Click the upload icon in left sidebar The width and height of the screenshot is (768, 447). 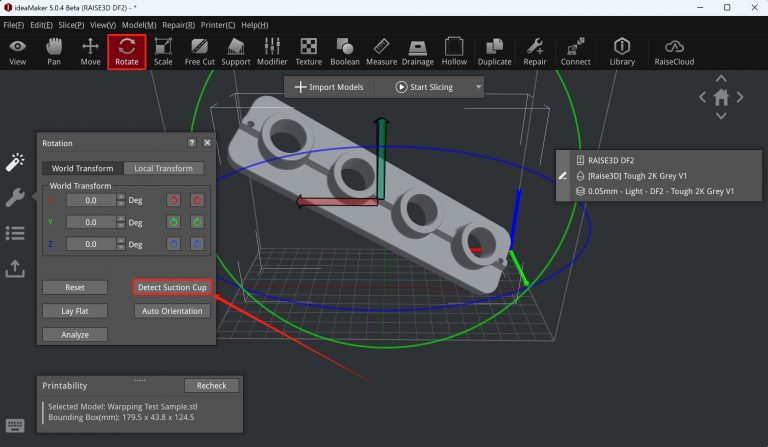pos(15,268)
